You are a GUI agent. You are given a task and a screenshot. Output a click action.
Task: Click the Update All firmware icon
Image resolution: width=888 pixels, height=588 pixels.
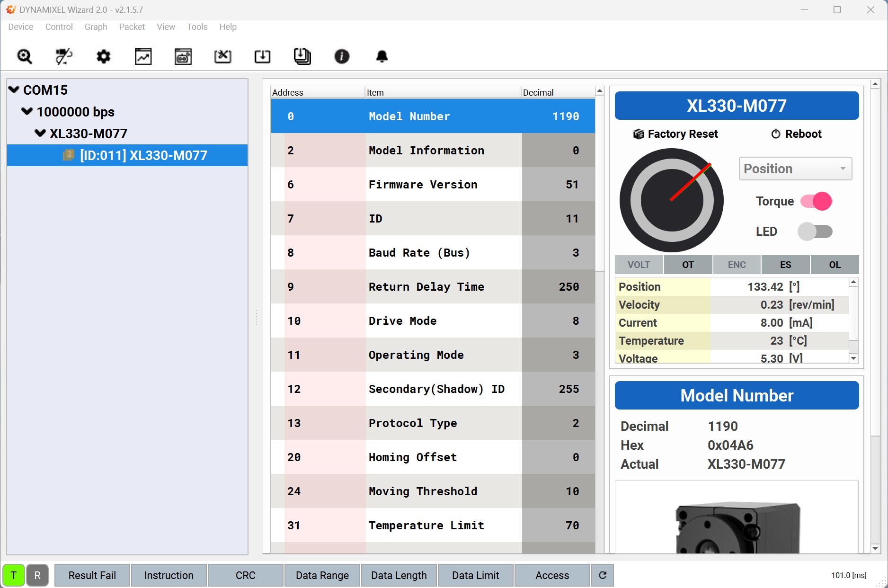pos(302,56)
